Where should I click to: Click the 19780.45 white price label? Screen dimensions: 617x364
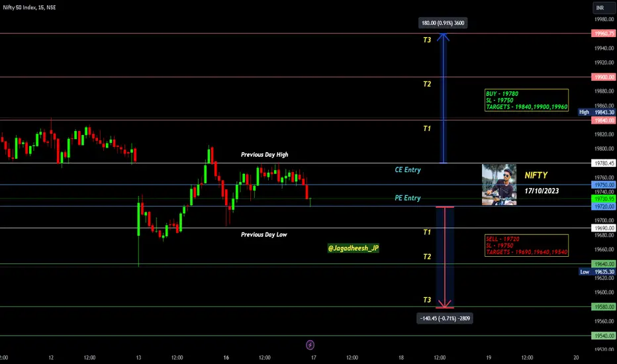[x=604, y=163]
